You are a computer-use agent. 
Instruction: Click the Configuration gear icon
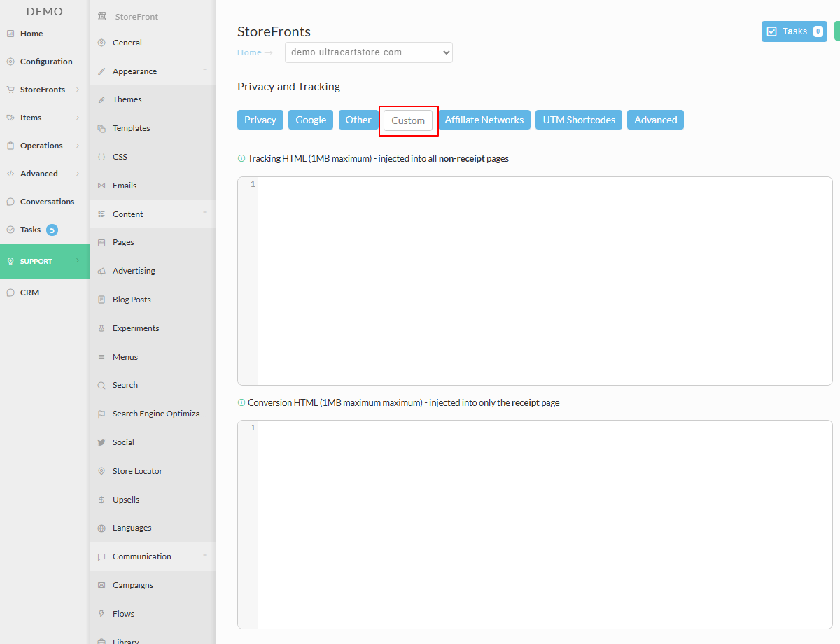tap(10, 62)
